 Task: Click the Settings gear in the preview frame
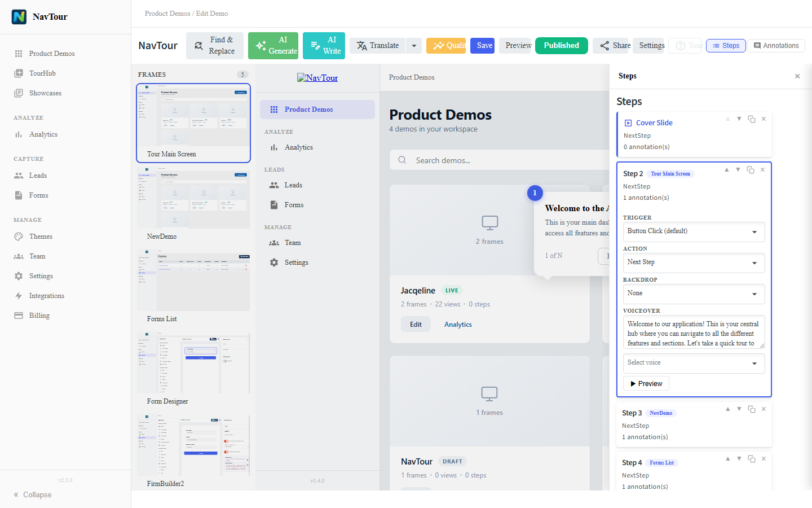274,262
